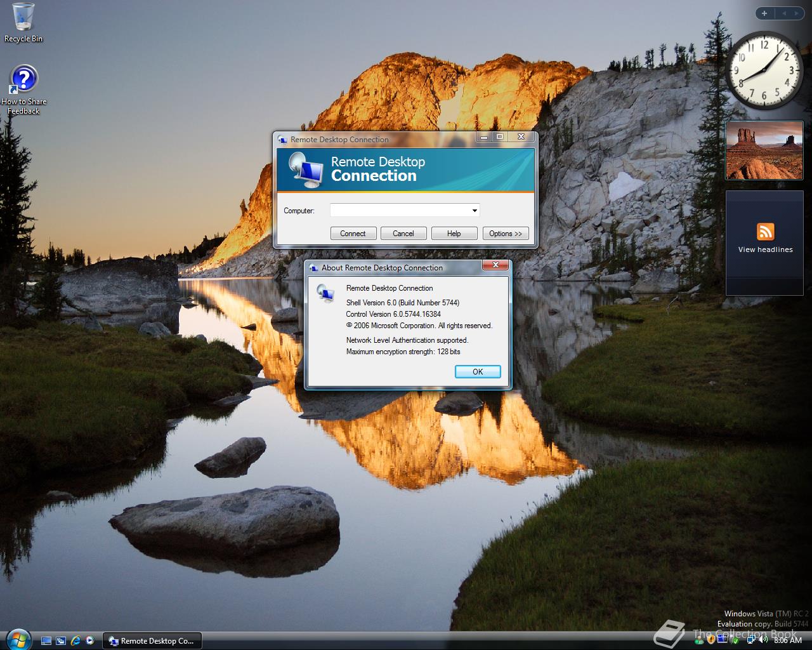Click Remote Desktop Connection title bar icon

point(283,140)
